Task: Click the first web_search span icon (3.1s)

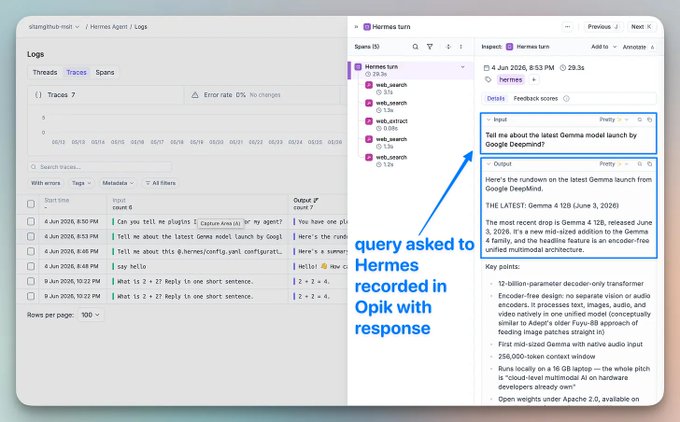Action: point(369,85)
